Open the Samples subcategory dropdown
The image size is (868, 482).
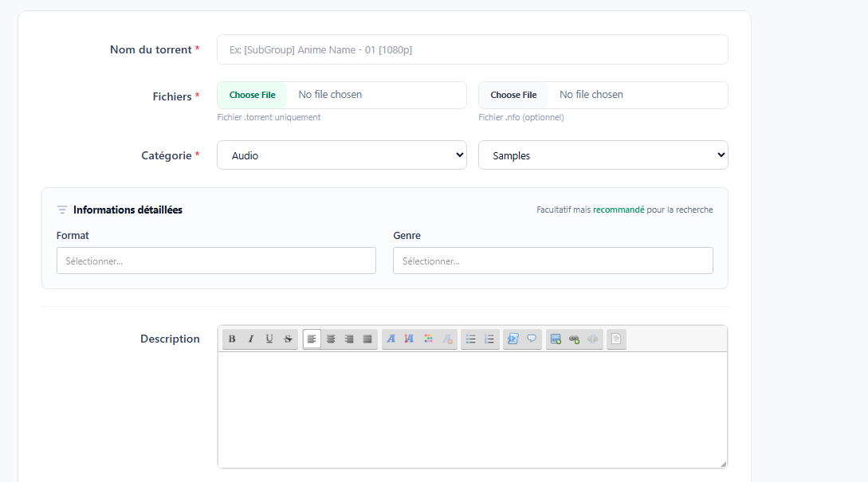(603, 155)
